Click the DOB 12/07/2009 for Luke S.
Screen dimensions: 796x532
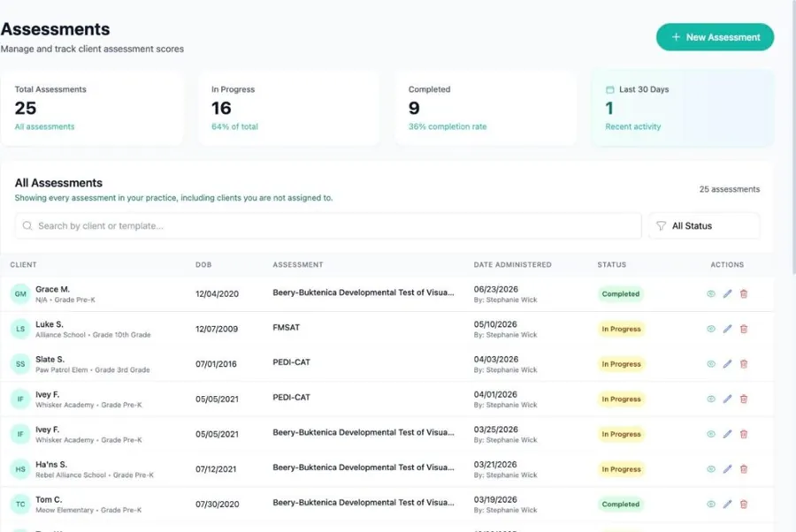pyautogui.click(x=217, y=329)
